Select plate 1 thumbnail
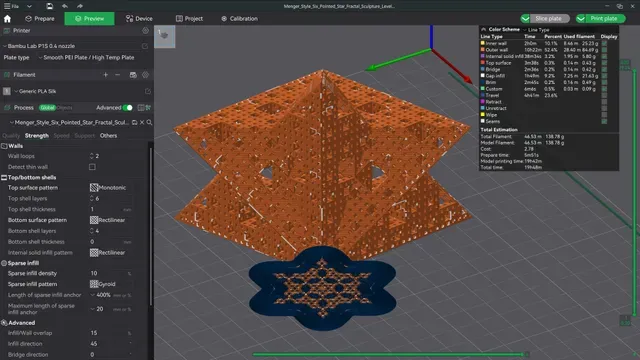Image resolution: width=640 pixels, height=360 pixels. point(165,37)
